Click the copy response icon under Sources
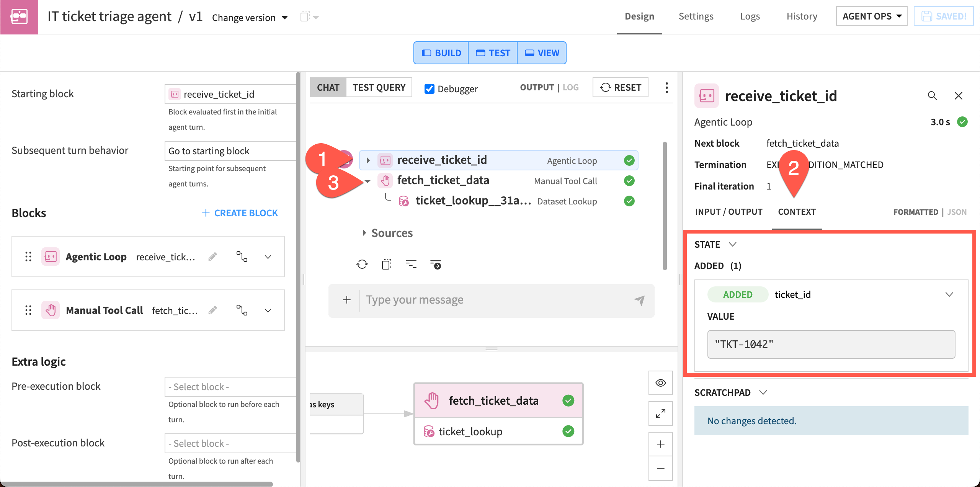The image size is (980, 487). (387, 264)
